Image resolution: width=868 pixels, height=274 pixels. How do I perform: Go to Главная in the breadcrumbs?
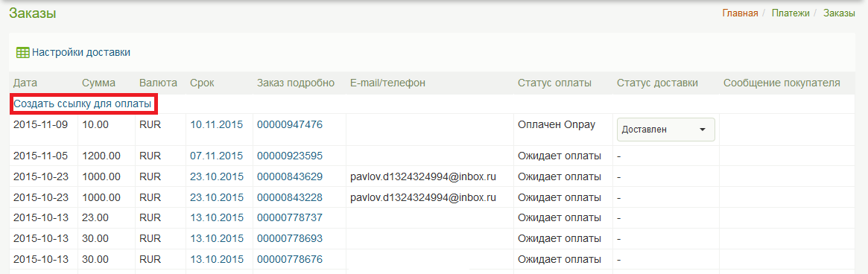click(x=740, y=13)
